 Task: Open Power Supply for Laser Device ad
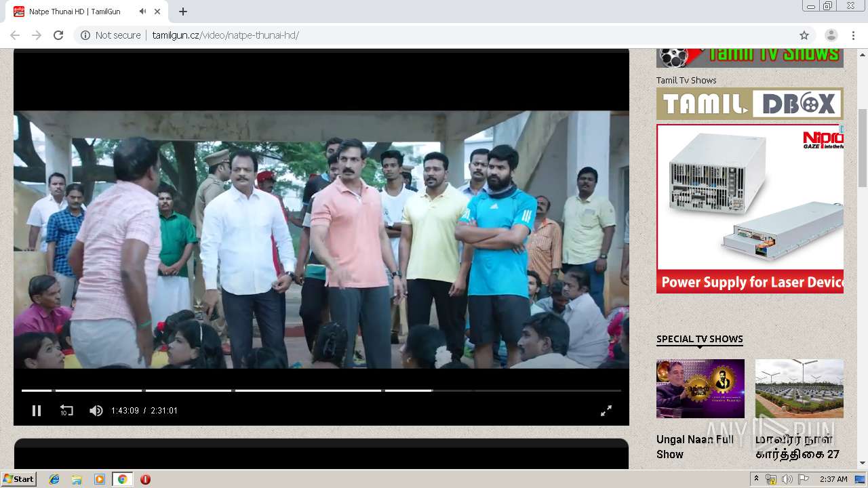[x=750, y=208]
